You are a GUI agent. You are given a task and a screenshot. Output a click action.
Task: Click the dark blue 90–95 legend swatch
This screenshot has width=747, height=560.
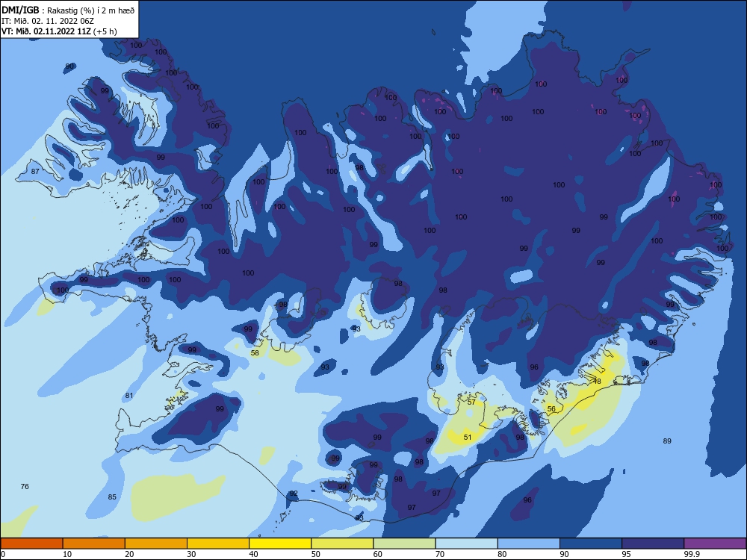(591, 544)
